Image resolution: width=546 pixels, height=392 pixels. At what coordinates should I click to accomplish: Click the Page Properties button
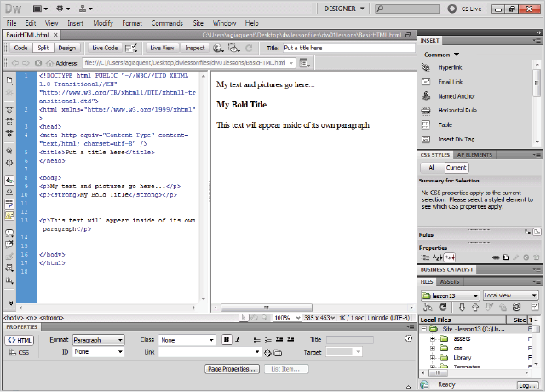coord(232,369)
